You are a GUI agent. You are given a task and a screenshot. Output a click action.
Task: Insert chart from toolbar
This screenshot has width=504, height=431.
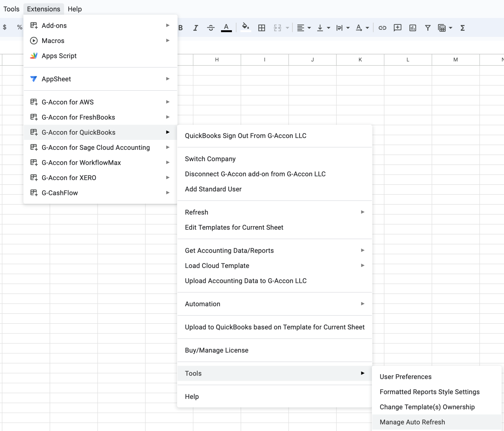click(413, 28)
